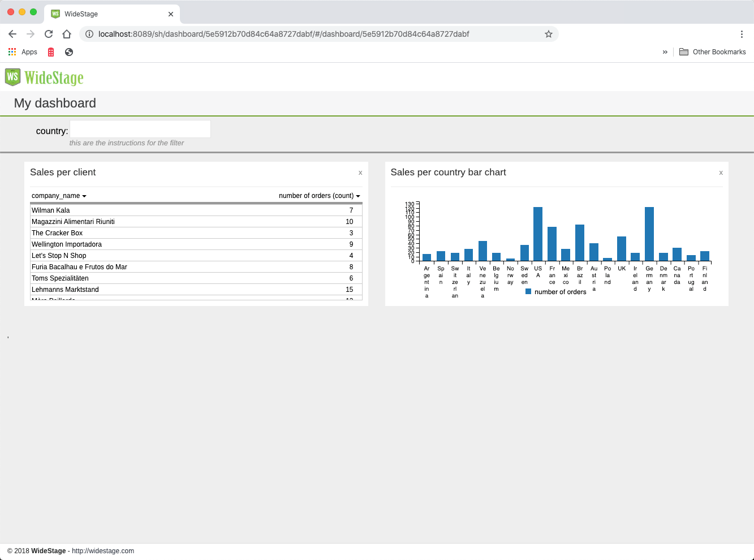Select the Wilman Kala row
This screenshot has width=754, height=560.
196,210
